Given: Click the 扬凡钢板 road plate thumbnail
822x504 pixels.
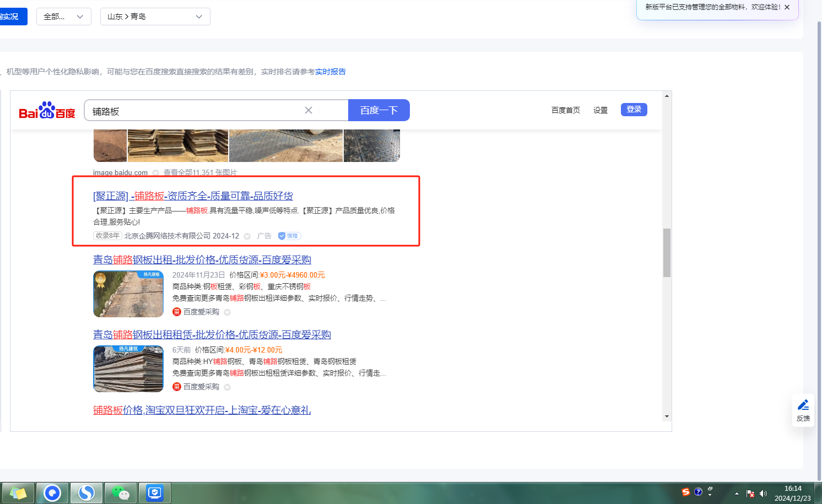Looking at the screenshot, I should [128, 294].
